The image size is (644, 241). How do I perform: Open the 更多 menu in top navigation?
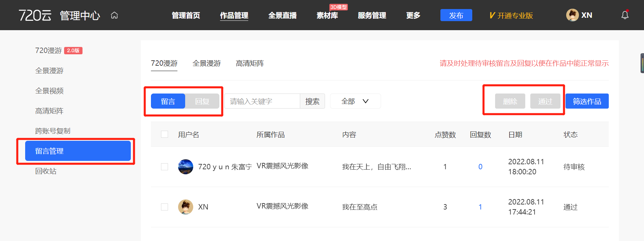tap(413, 15)
